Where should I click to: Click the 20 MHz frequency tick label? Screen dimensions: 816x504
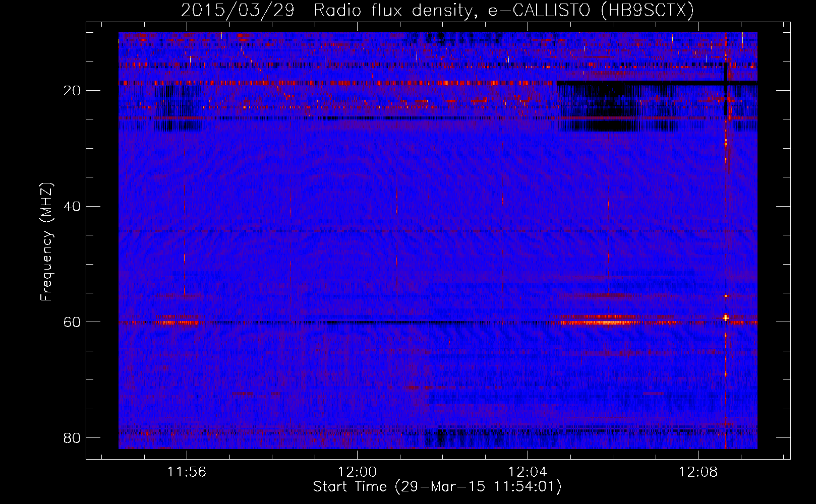(x=72, y=90)
